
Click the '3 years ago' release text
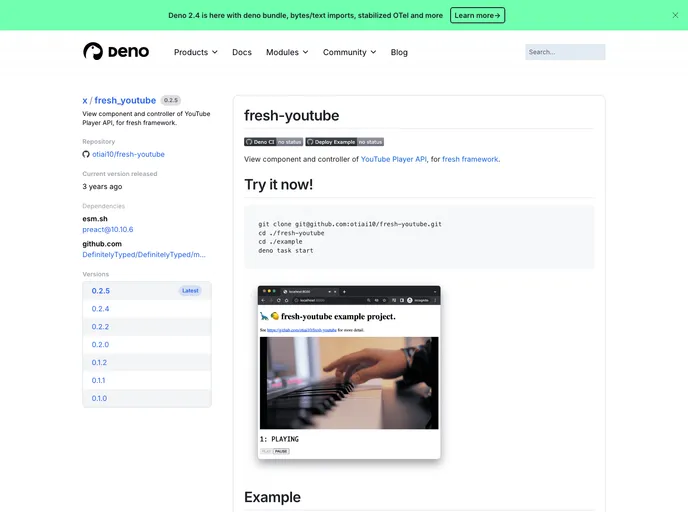coord(102,186)
